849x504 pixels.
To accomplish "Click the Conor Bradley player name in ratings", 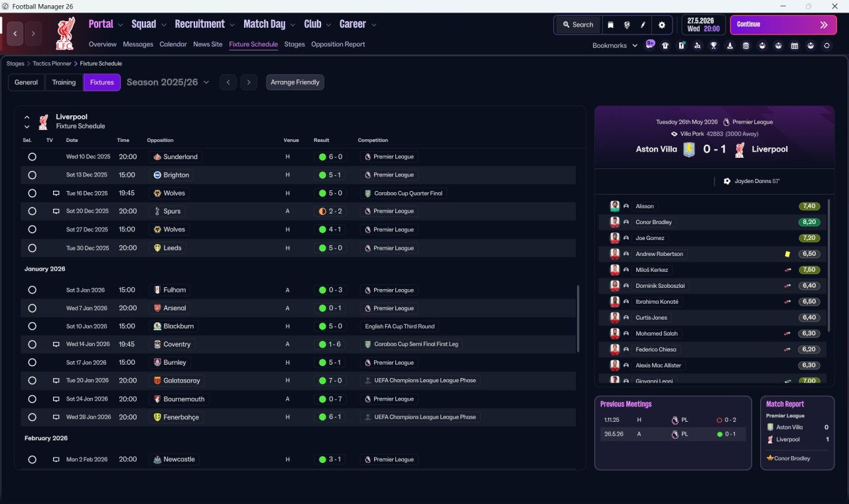I will 653,222.
